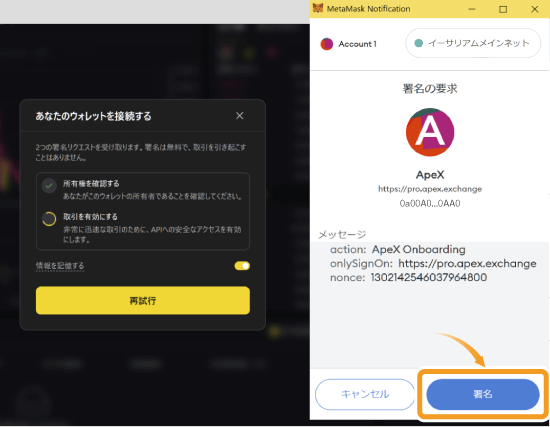Screen dimensions: 550x427
Task: Click the MetaMask fox icon in title bar
Action: [x=318, y=8]
